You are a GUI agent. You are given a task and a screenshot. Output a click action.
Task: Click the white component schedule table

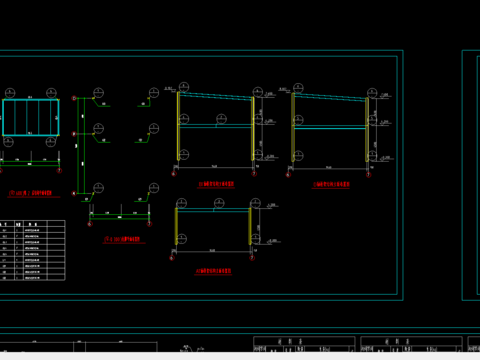point(32,250)
